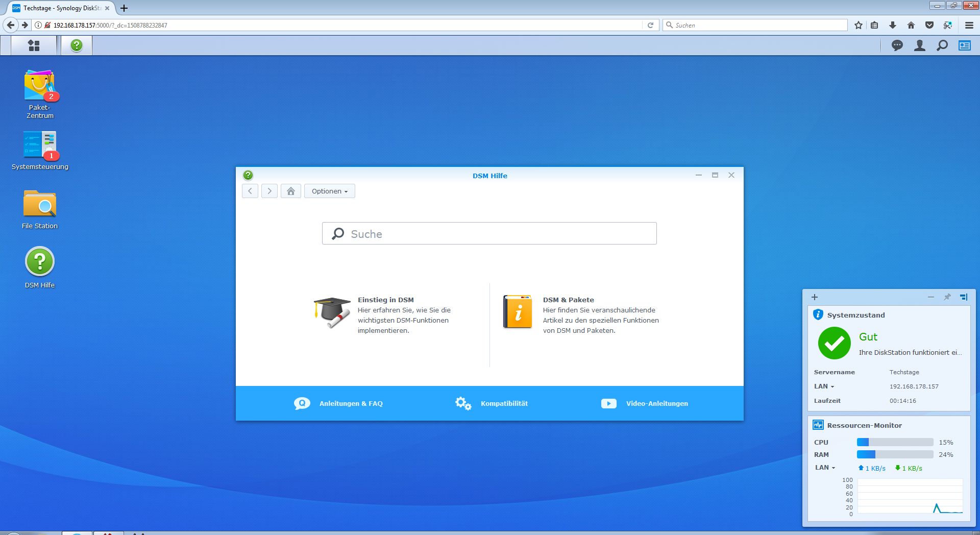Focus the Suche field in DSM Hilfe

[489, 233]
